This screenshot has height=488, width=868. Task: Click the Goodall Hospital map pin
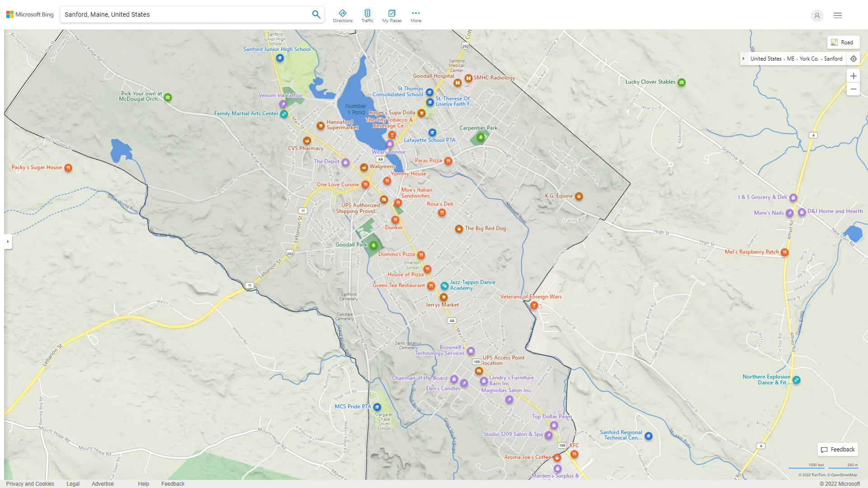458,83
